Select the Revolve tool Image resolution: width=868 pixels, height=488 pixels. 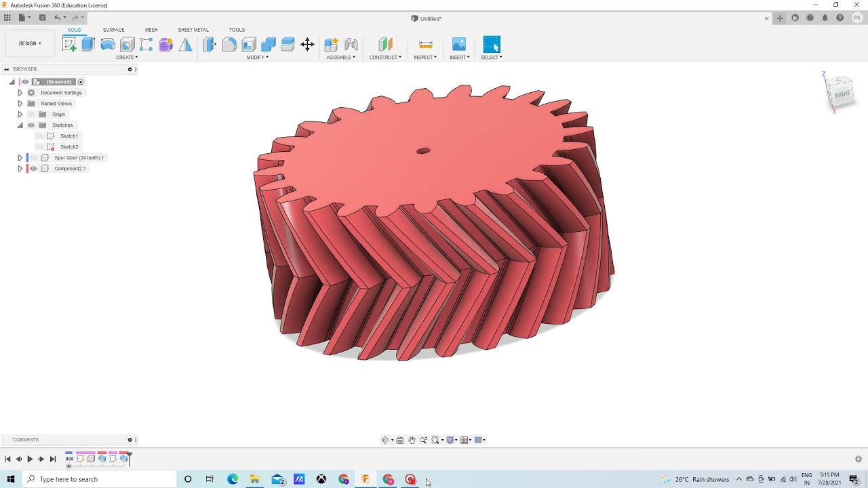point(108,45)
